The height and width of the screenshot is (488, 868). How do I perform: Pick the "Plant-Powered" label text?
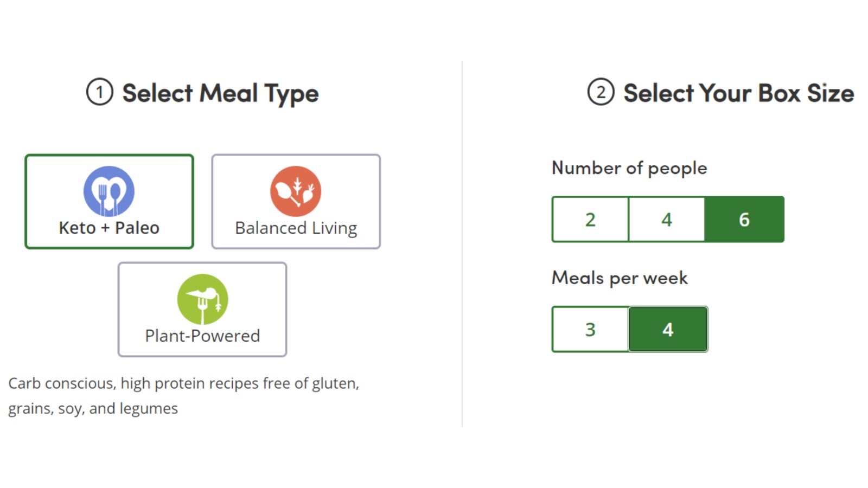(202, 336)
